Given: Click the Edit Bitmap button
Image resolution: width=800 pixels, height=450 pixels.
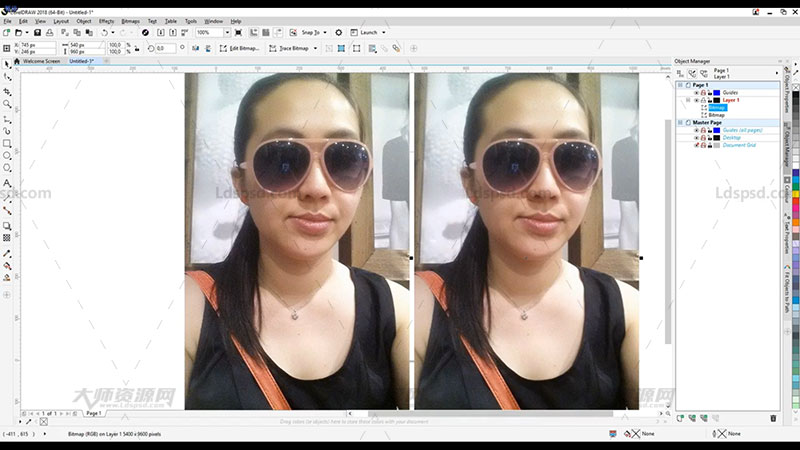Looking at the screenshot, I should pos(239,48).
